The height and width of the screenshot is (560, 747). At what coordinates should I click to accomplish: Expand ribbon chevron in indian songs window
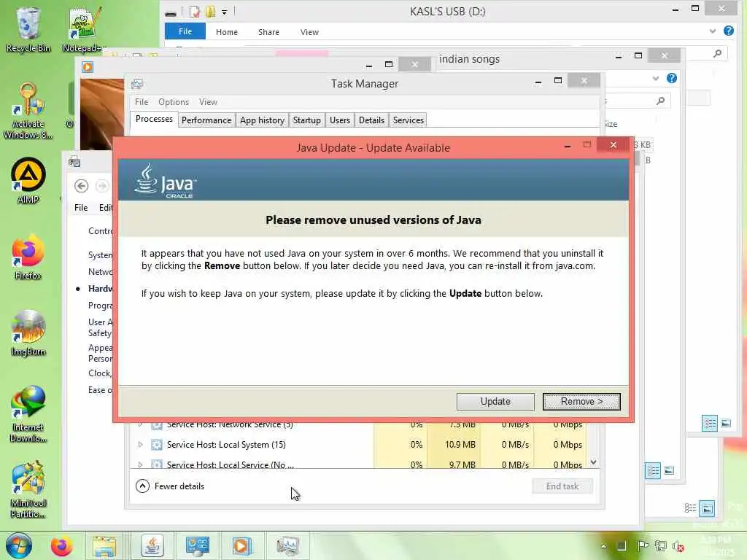(656, 79)
